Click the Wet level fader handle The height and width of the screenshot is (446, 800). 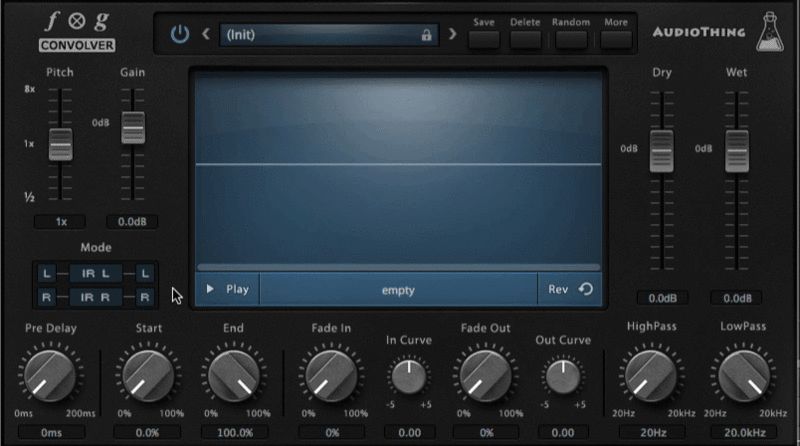click(x=737, y=151)
